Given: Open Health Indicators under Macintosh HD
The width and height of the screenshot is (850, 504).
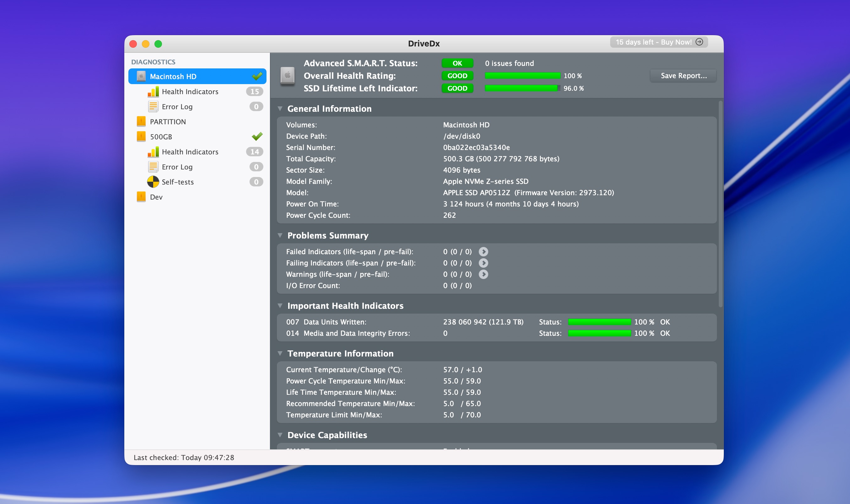Looking at the screenshot, I should click(197, 91).
